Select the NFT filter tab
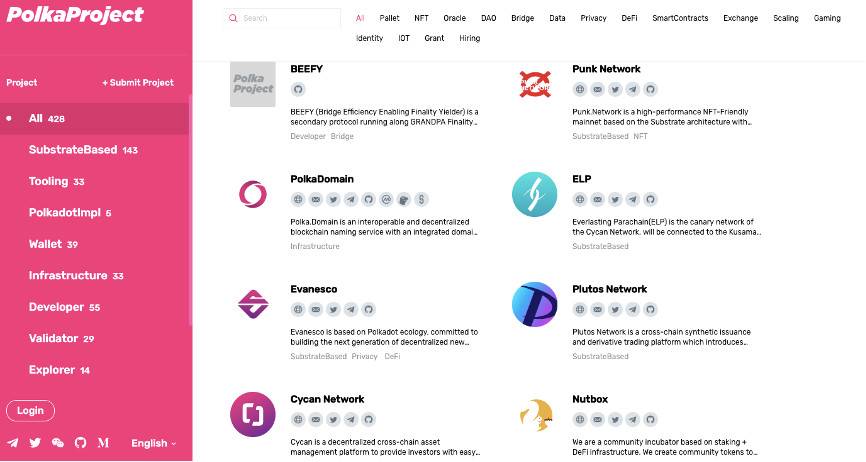This screenshot has width=866, height=462. (421, 18)
